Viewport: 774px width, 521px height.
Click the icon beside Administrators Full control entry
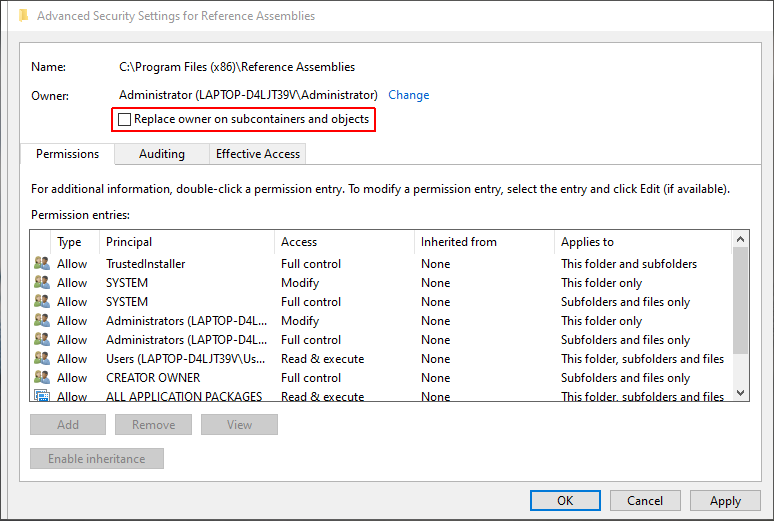tap(41, 340)
